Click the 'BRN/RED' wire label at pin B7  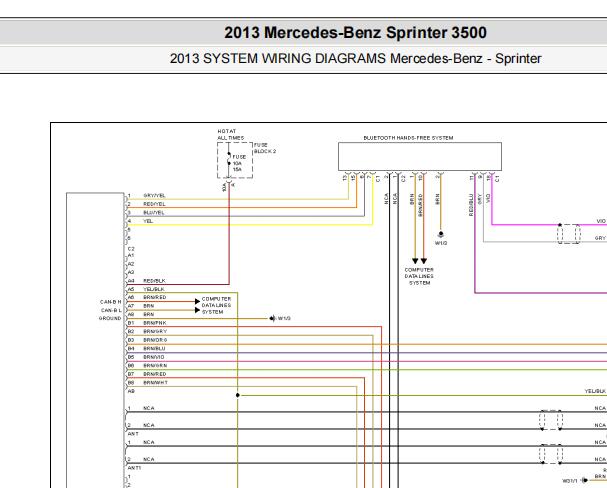coord(154,374)
